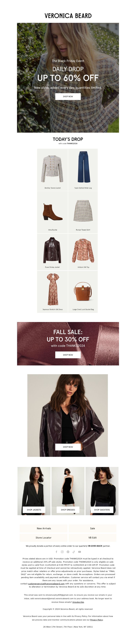This screenshot has width=136, height=644.
Task: Click the Shop Jackets button
Action: [34, 510]
